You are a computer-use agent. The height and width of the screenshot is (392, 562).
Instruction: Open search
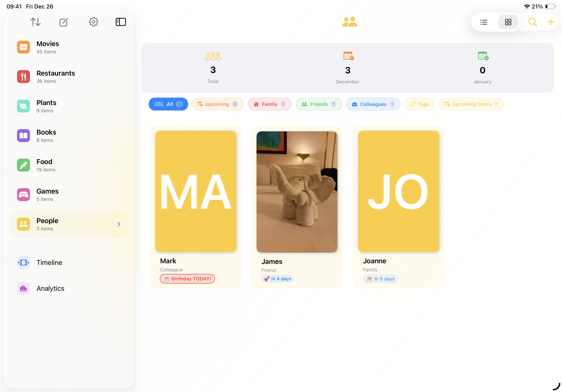click(533, 22)
